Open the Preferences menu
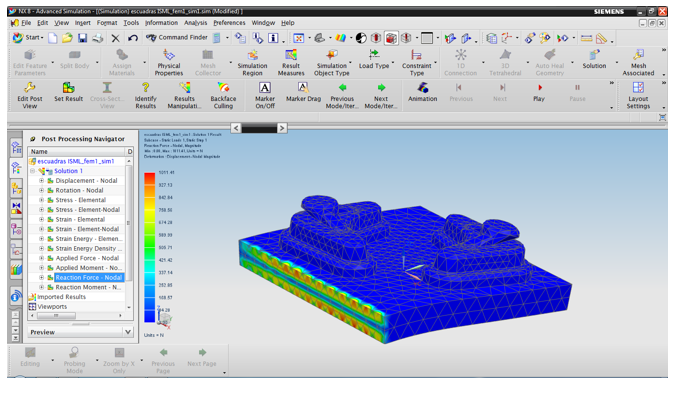Screen dimensions: 676x398 [229, 23]
